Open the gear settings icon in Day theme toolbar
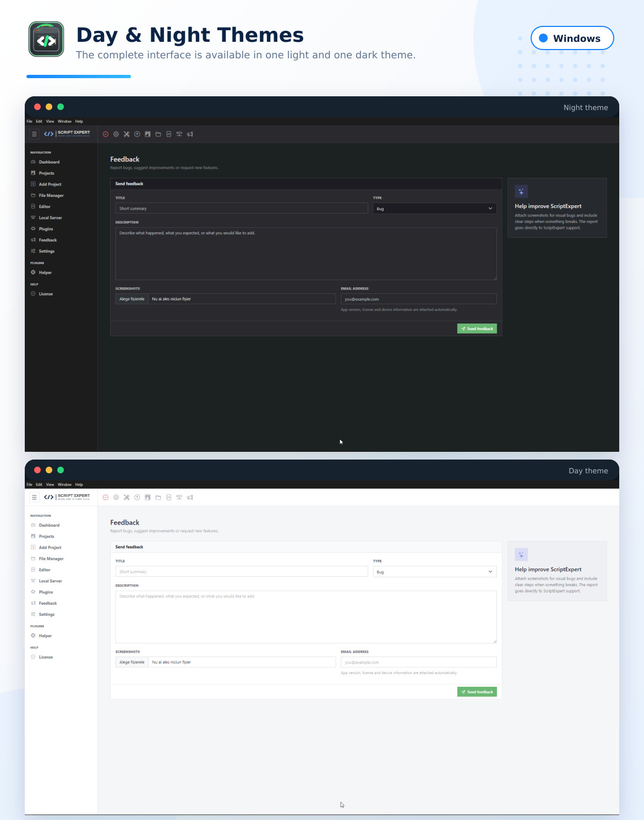This screenshot has width=644, height=820. (x=116, y=498)
